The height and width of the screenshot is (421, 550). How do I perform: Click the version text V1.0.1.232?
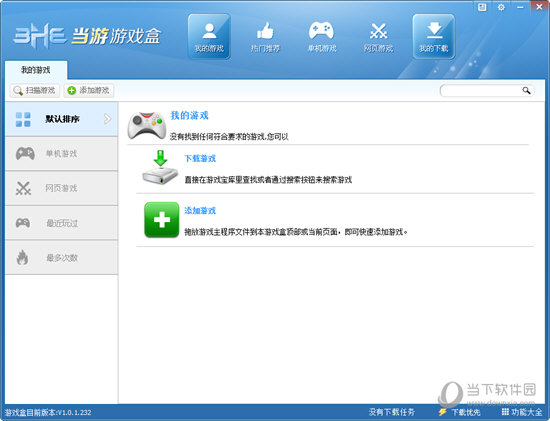coord(74,413)
